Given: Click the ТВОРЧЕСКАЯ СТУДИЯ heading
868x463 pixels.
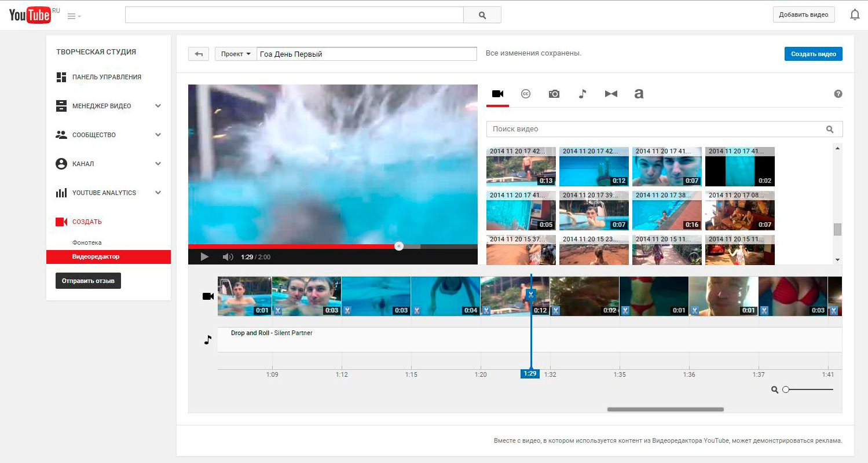Looking at the screenshot, I should 96,52.
